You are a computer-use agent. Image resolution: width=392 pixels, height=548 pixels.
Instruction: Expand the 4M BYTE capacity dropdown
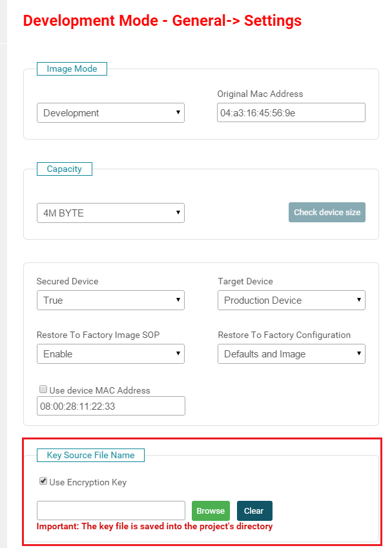pos(110,213)
